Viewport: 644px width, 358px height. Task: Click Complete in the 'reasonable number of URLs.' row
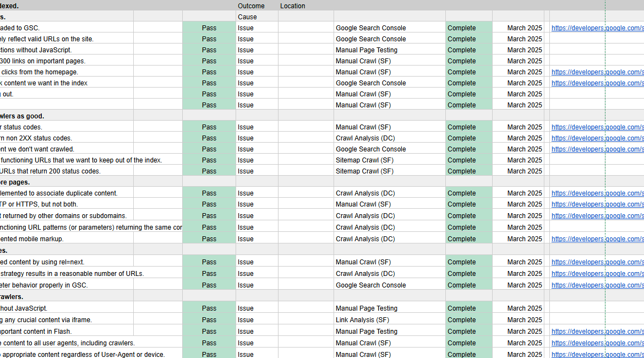point(468,273)
